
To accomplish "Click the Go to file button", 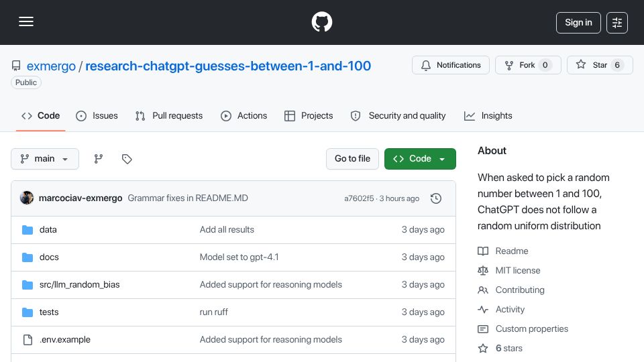I will click(x=352, y=159).
